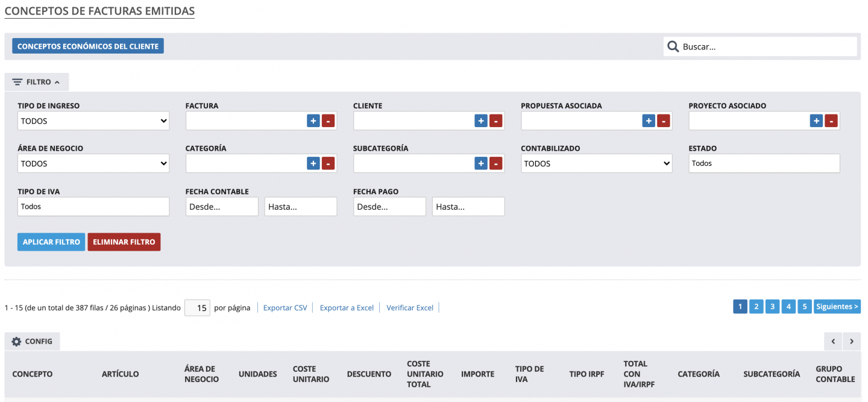The height and width of the screenshot is (402, 868).
Task: Open the Contabilizado dropdown
Action: (596, 163)
